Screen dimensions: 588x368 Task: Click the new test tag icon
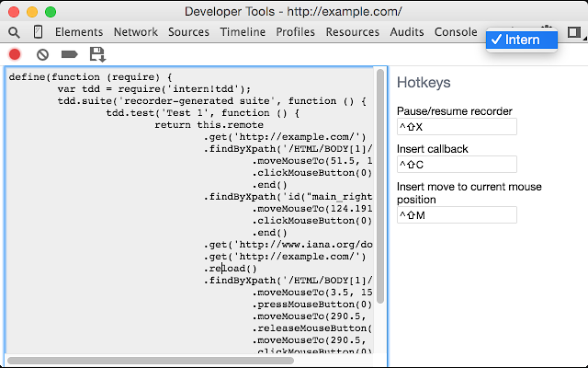(70, 54)
